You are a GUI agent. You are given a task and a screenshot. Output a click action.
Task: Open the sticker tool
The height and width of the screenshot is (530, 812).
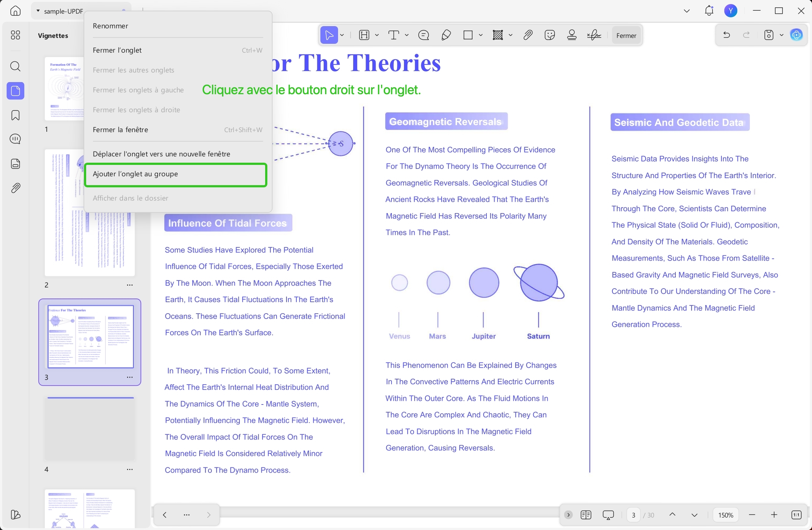click(549, 35)
